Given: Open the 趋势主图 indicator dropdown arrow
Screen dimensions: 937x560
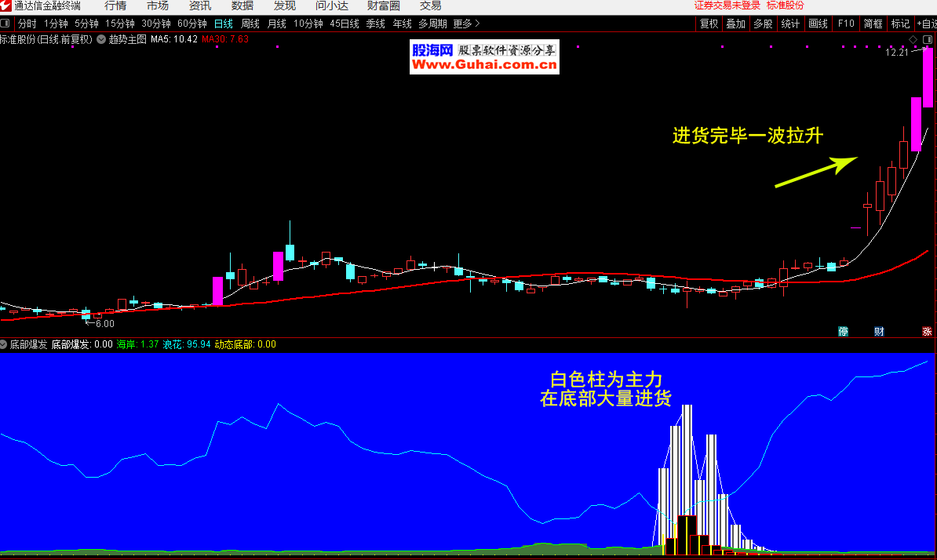Looking at the screenshot, I should click(101, 38).
